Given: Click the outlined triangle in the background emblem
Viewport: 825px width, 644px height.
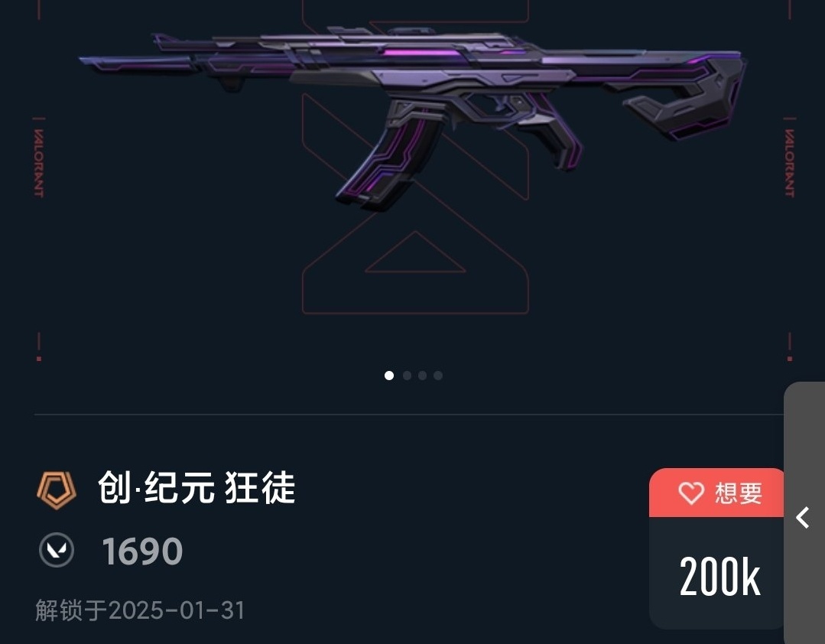Looking at the screenshot, I should 415,252.
